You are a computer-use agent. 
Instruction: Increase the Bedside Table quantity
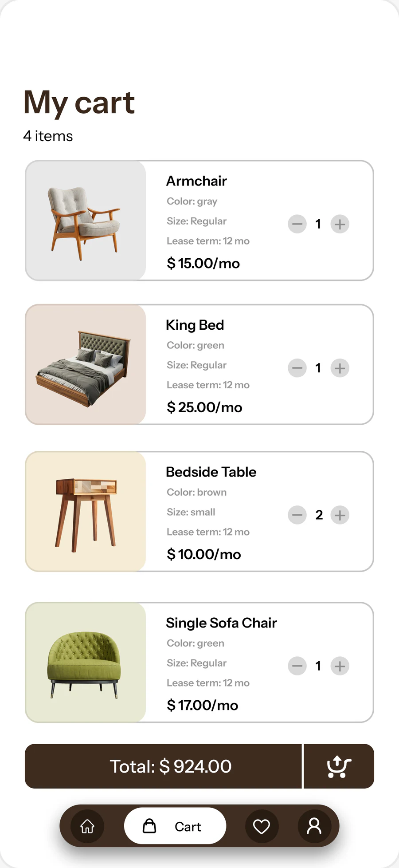pyautogui.click(x=340, y=515)
